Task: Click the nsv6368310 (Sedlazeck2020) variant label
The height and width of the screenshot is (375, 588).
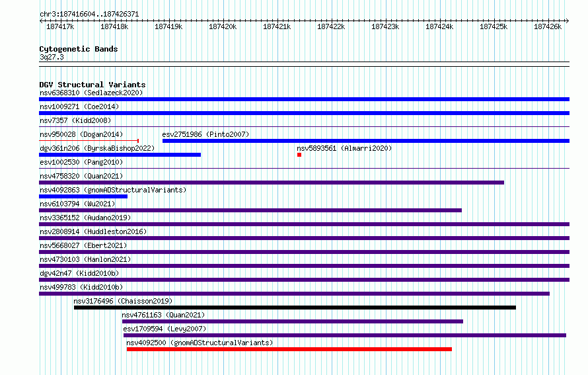Action: tap(91, 93)
